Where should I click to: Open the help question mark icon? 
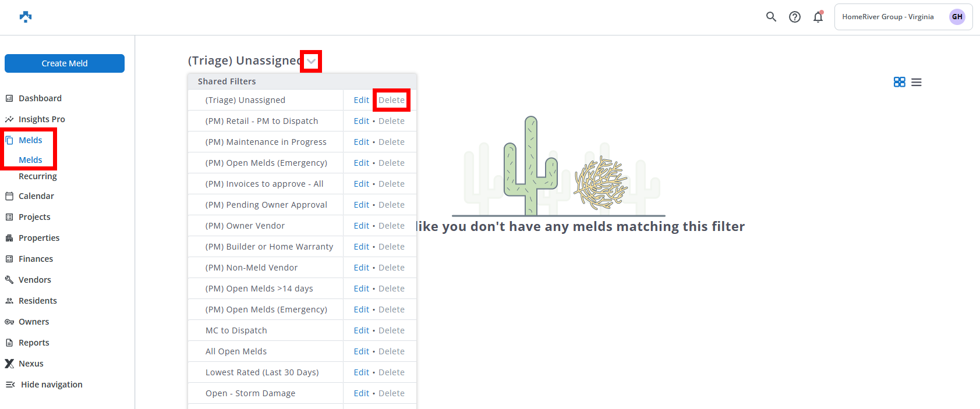coord(794,17)
